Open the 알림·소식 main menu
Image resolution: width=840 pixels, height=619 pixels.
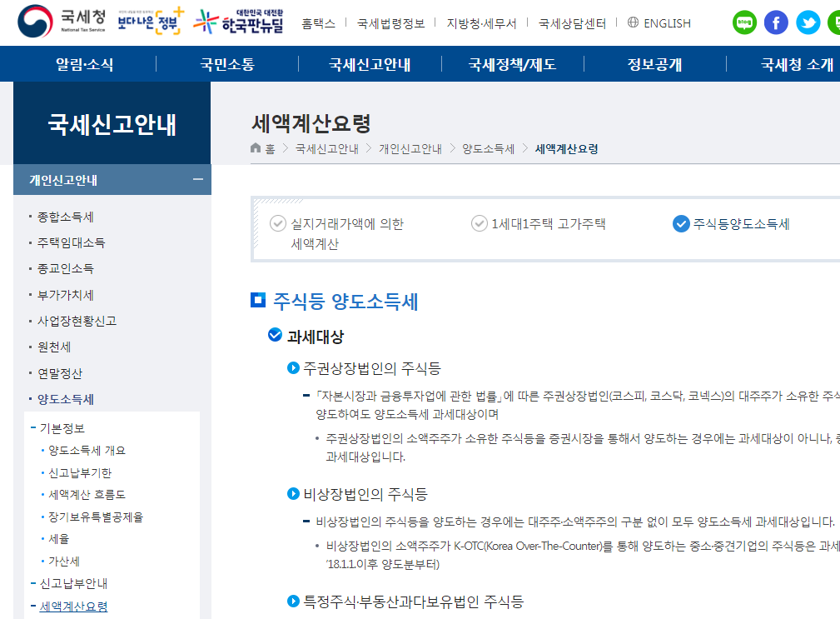pos(85,64)
